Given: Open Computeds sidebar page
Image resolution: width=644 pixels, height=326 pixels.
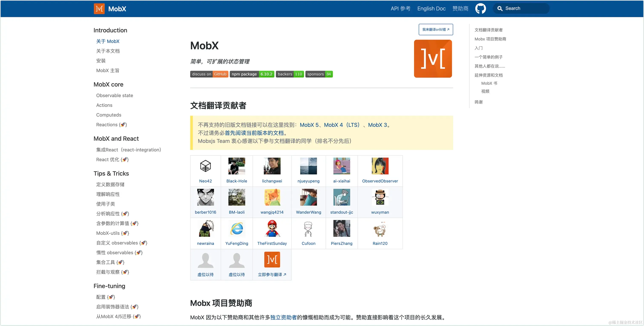Looking at the screenshot, I should (x=108, y=115).
